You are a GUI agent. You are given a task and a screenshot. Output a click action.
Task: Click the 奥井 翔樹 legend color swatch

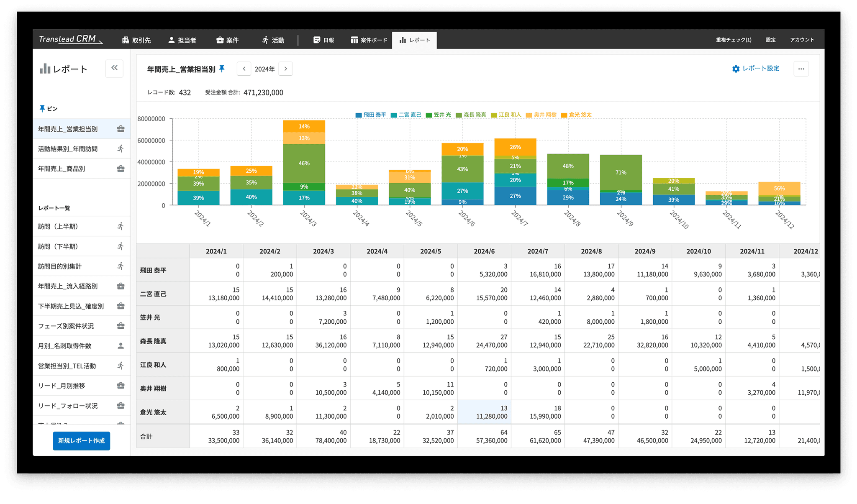529,115
